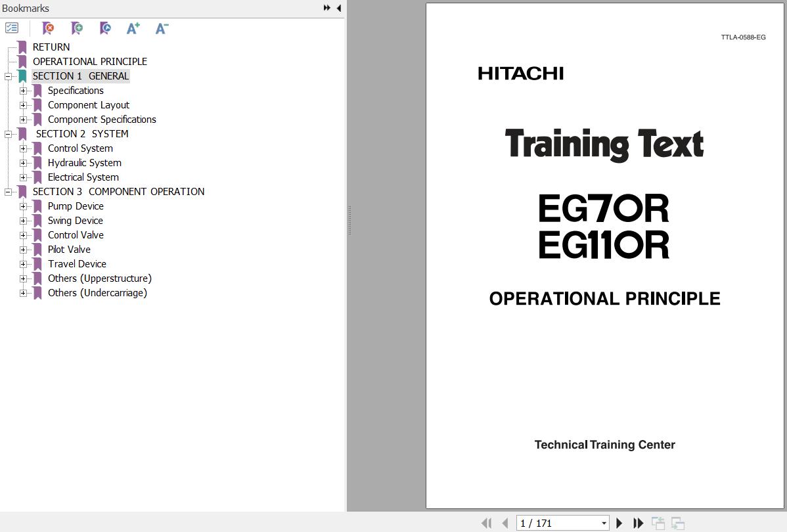Expand the Specifications bookmark
787x532 pixels.
[23, 91]
